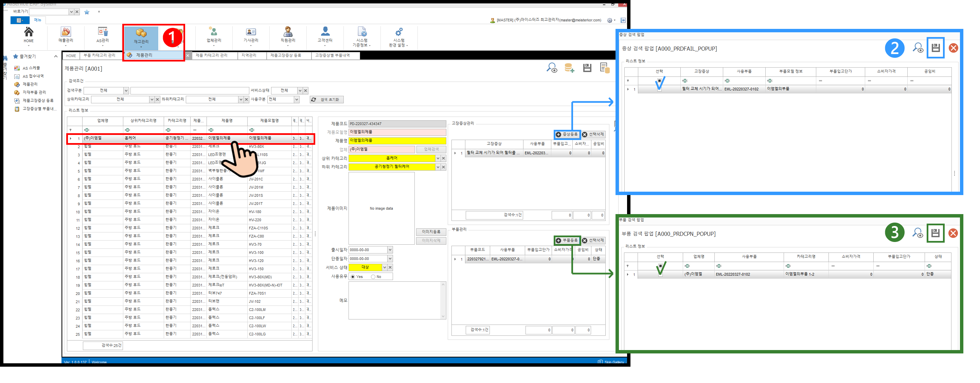980x383 pixels.
Task: Tick row 1 checkbox in 부품 검색 팝업
Action: (660, 274)
